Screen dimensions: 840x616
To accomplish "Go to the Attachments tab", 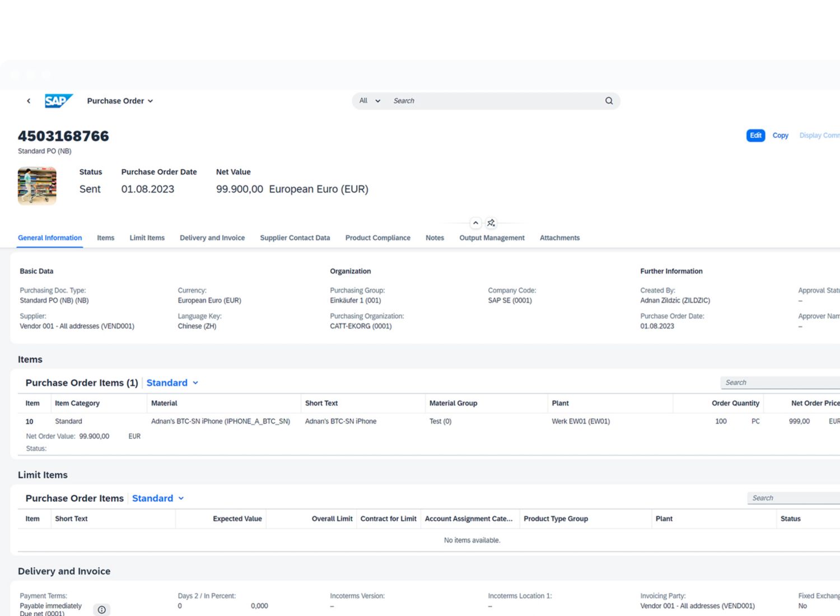I will pyautogui.click(x=559, y=238).
